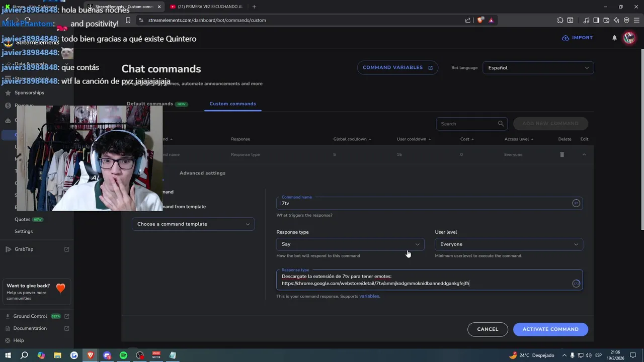The height and width of the screenshot is (362, 644).
Task: Switch to the Default commands tab
Action: pos(156,104)
